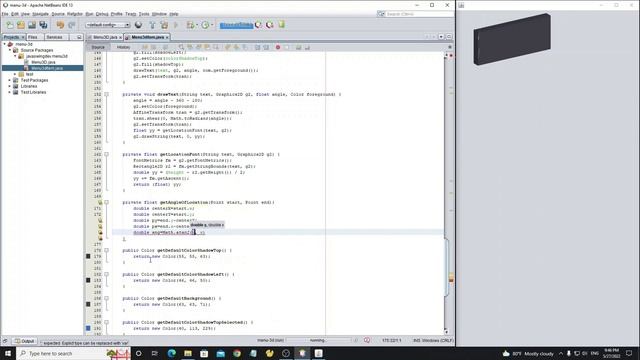Click the Profile Project toolbar icon
640x360 pixels.
[x=205, y=25]
